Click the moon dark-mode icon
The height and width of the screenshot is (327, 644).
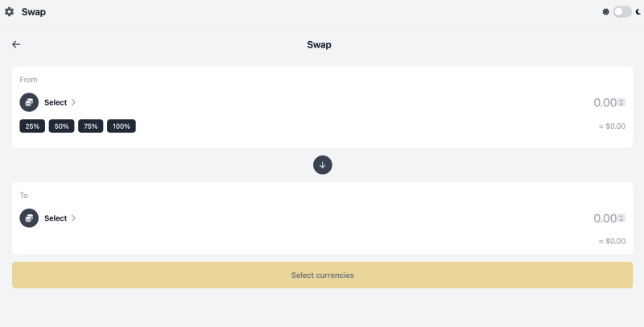(638, 12)
